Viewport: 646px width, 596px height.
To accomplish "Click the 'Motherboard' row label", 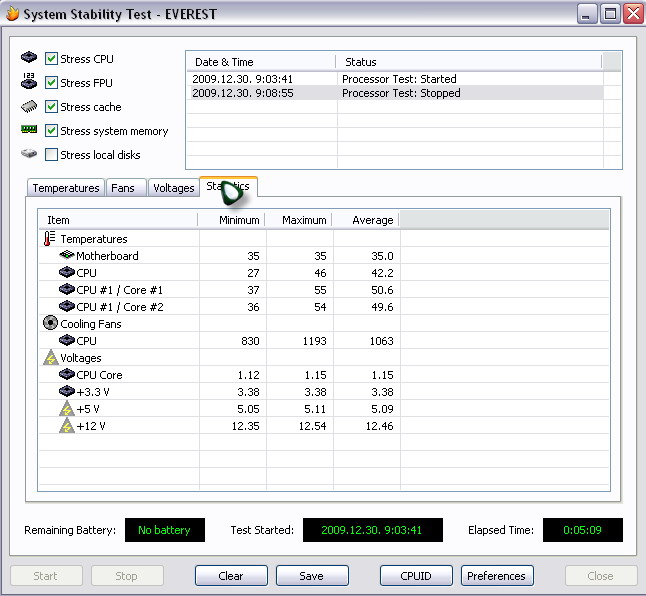I will click(x=108, y=256).
